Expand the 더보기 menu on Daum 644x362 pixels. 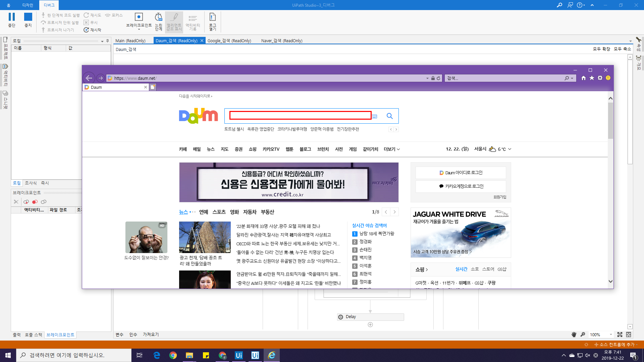click(x=391, y=149)
